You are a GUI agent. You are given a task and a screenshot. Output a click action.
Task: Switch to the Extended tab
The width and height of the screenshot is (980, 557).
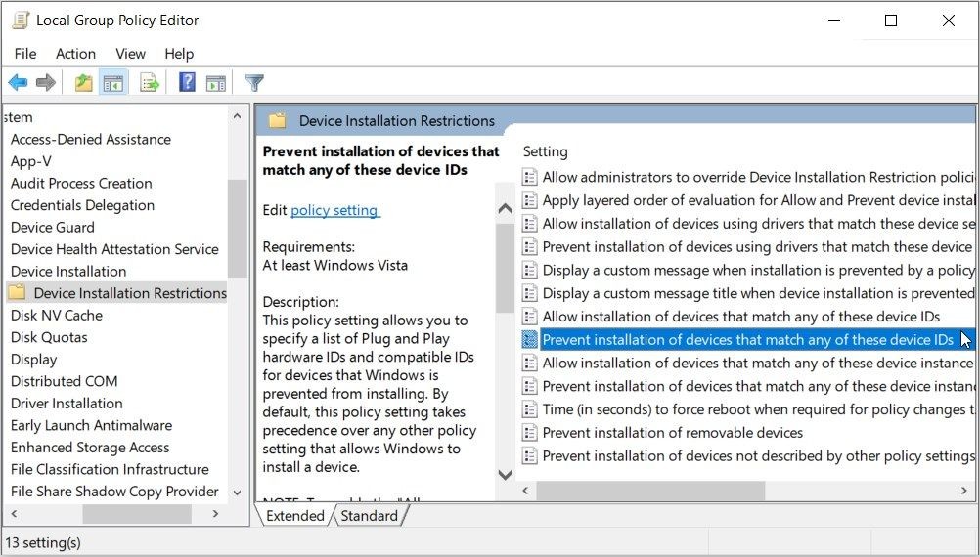[x=295, y=516]
